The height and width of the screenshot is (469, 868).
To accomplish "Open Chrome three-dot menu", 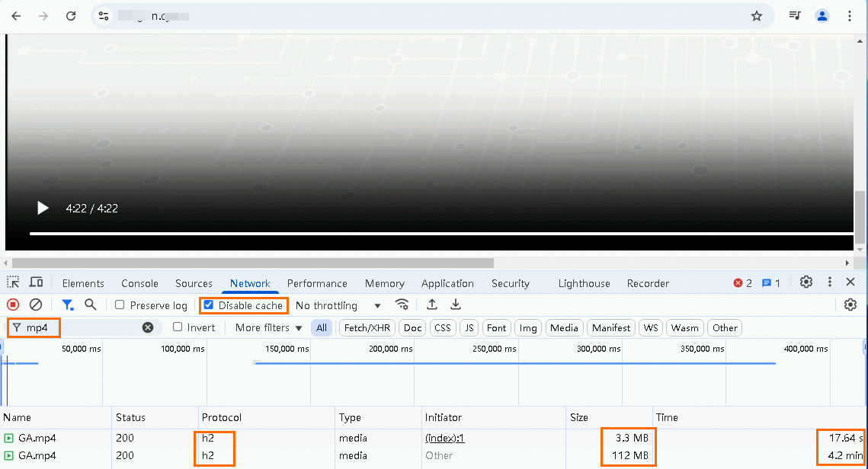I will (850, 16).
